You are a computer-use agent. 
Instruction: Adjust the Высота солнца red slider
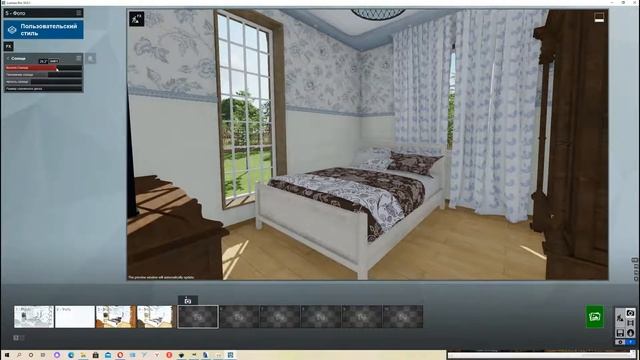(44, 68)
